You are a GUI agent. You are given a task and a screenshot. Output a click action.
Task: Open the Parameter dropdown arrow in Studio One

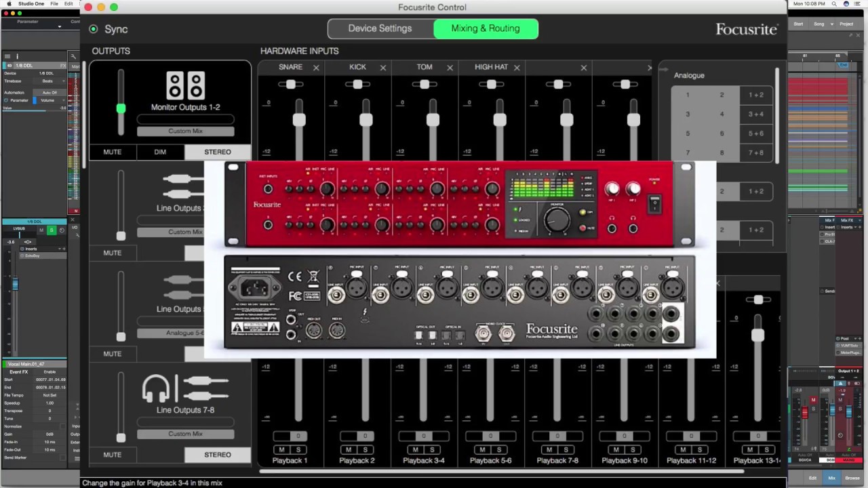[x=60, y=27]
